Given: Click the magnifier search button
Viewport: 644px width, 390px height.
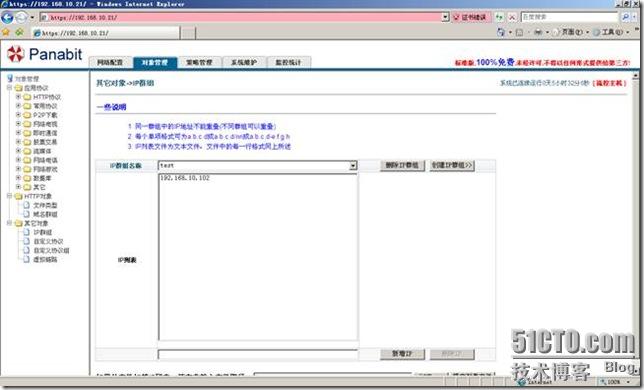Looking at the screenshot, I should tap(625, 17).
